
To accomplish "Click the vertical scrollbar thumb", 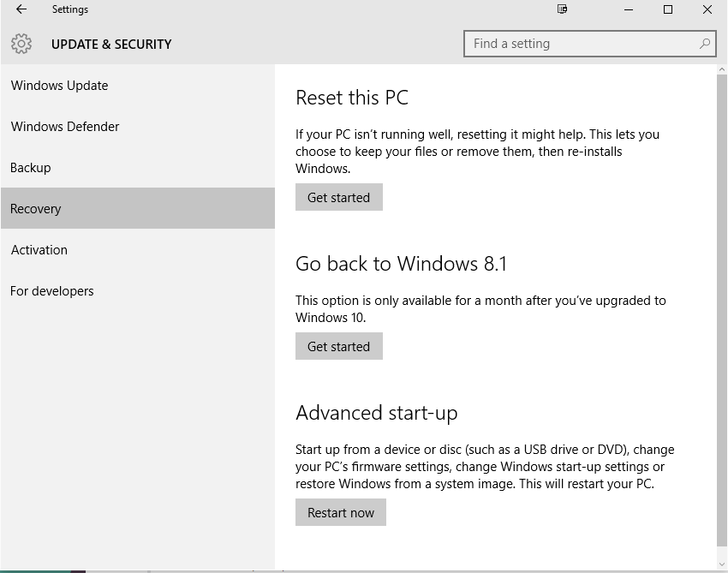I will click(721, 310).
